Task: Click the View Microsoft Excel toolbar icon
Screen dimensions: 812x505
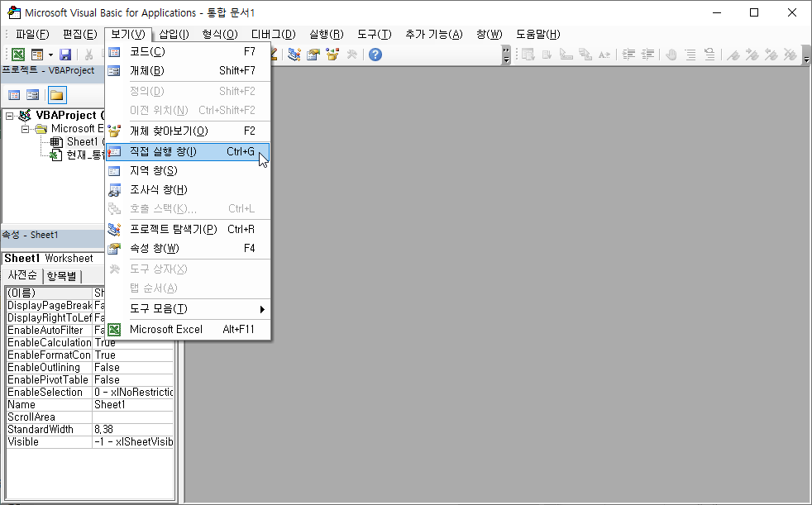Action: tap(18, 55)
